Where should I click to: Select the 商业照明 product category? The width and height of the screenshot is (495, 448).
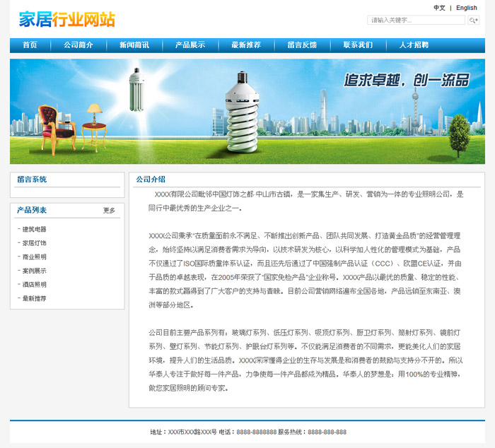pos(34,257)
